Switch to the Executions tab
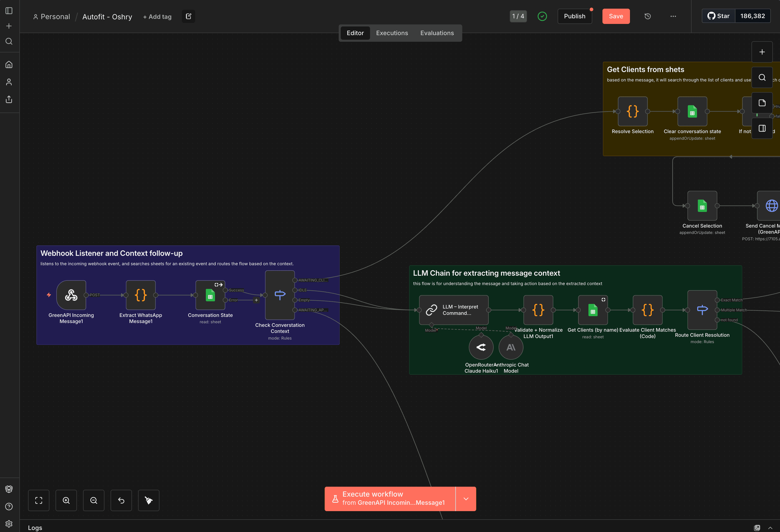 pos(392,33)
